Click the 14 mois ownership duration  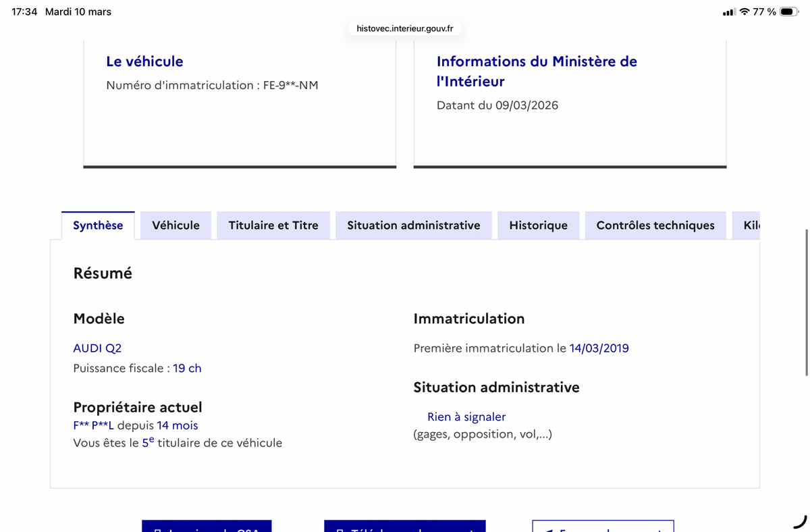pyautogui.click(x=178, y=425)
